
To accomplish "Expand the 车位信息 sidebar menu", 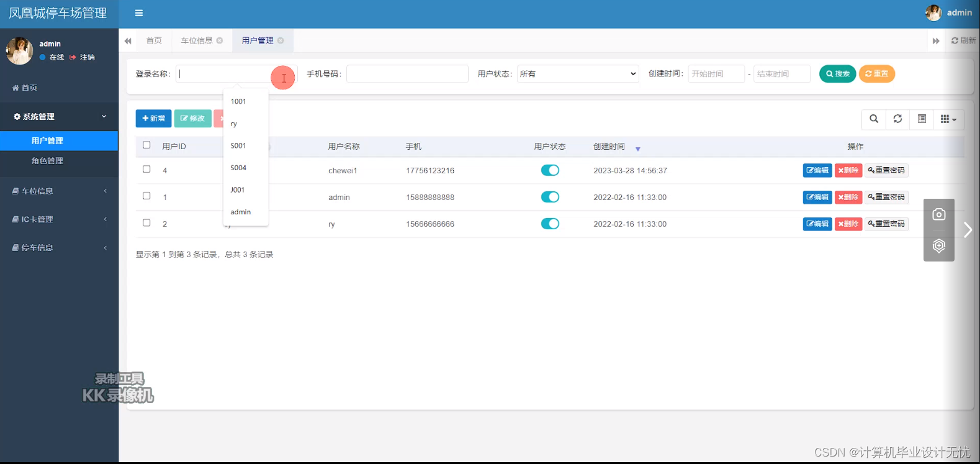I will coord(59,191).
